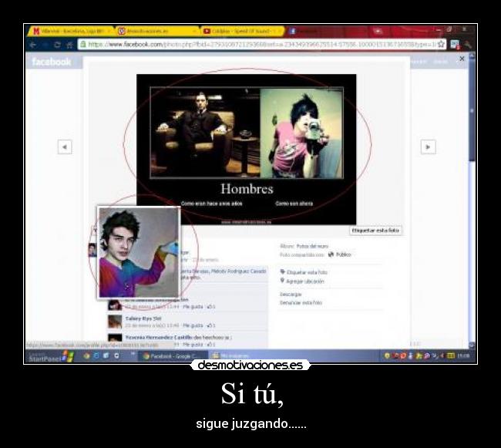The width and height of the screenshot is (501, 448).
Task: Click the Windows Start button
Action: pos(50,356)
